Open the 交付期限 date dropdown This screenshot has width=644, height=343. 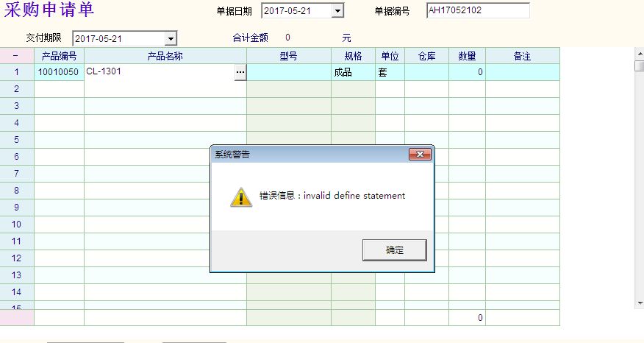(x=171, y=38)
